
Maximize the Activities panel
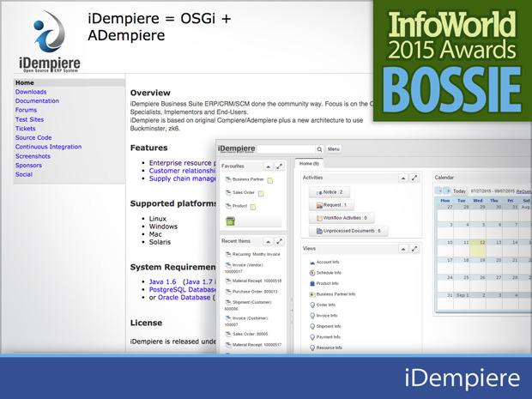tap(414, 178)
